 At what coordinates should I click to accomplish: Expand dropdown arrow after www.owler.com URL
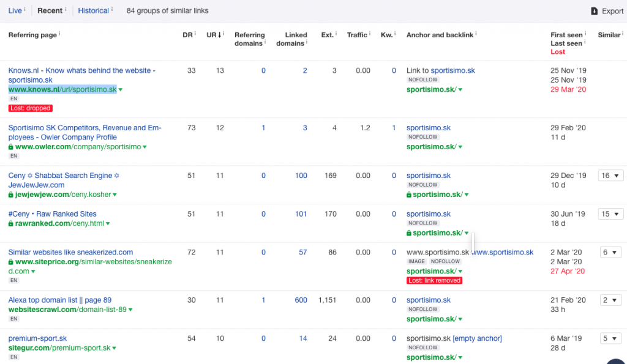[x=145, y=147]
